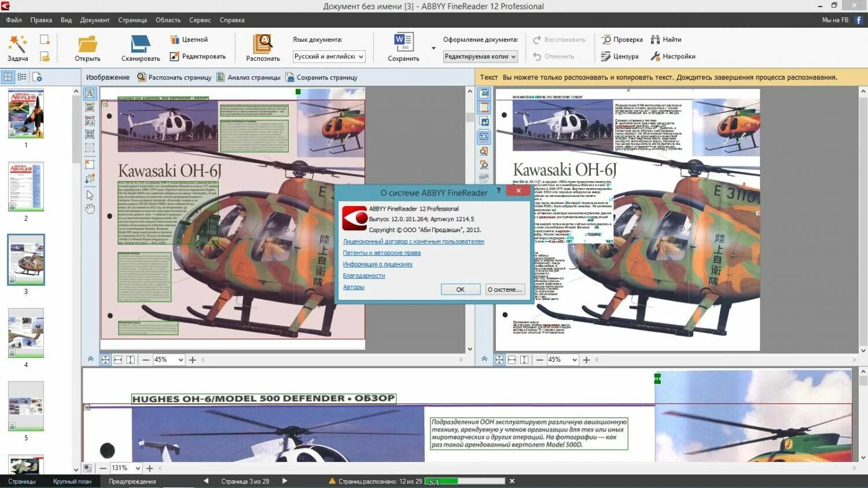Open the Файл menu
Image resolution: width=868 pixels, height=488 pixels.
(x=14, y=20)
